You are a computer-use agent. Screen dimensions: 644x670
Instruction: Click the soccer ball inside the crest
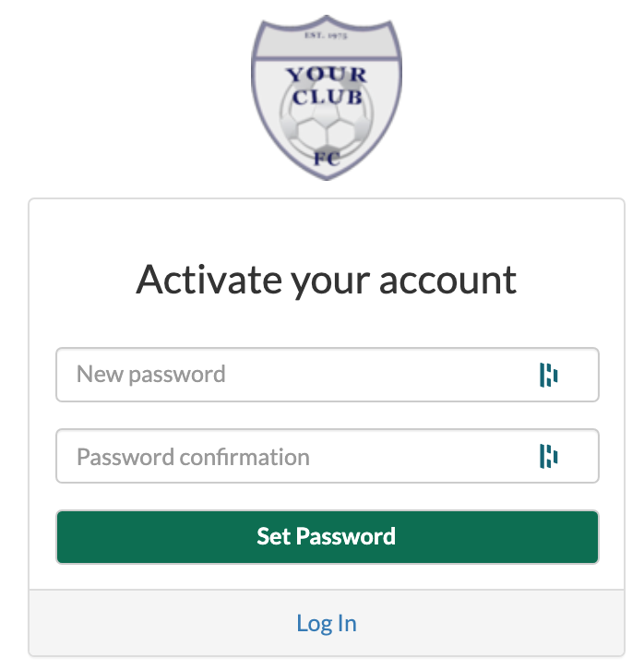tap(327, 124)
